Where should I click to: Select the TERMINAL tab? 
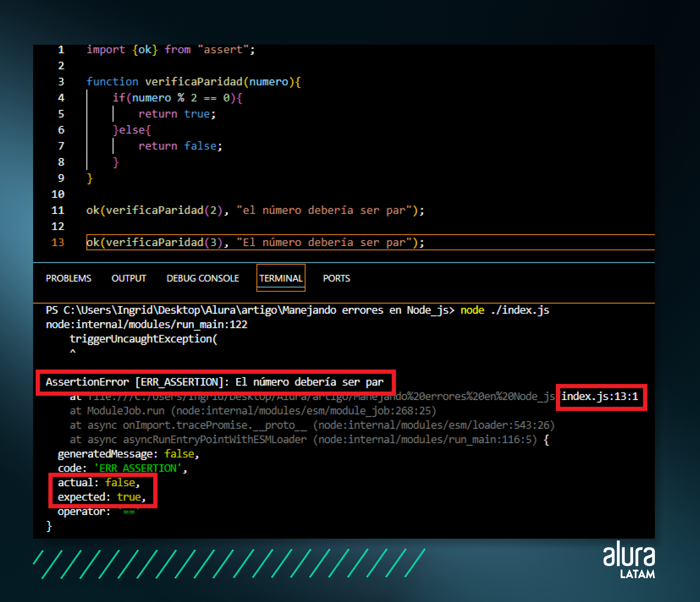coord(281,278)
